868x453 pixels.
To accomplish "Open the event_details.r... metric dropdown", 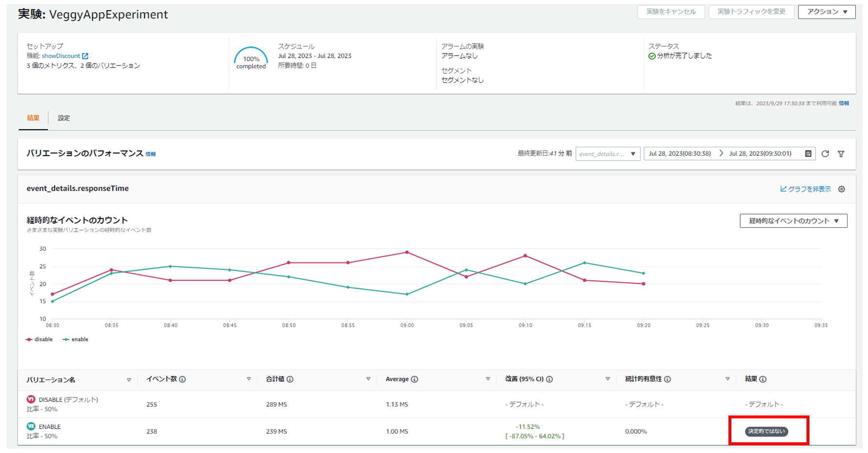I will point(607,154).
